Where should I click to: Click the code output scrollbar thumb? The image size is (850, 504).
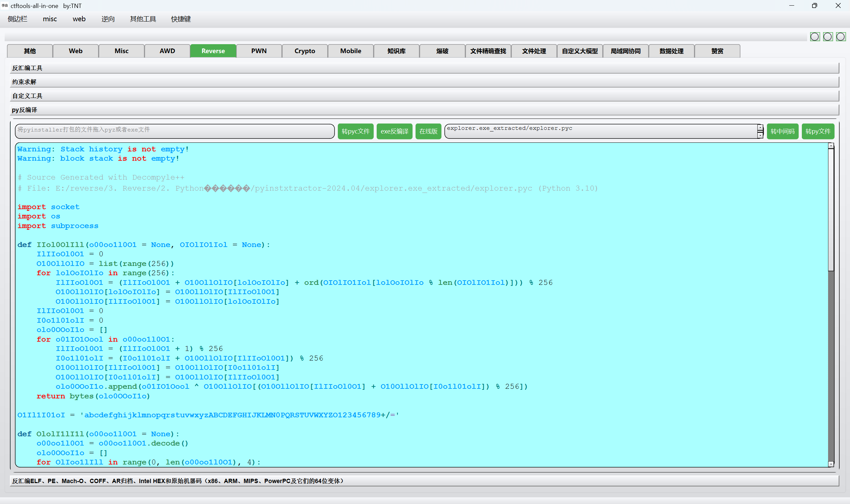point(831,210)
